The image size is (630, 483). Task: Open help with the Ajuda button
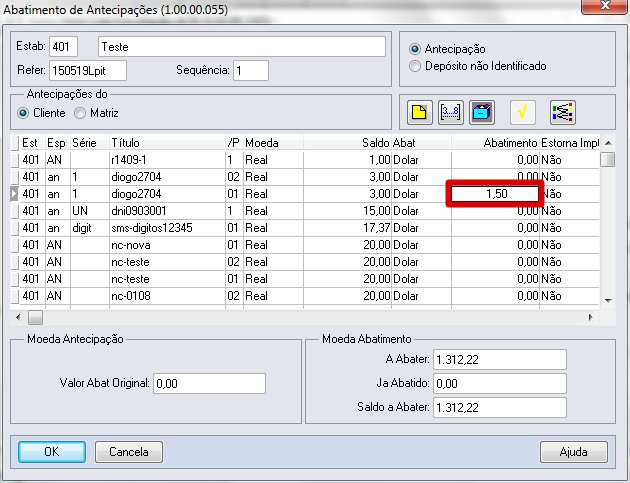click(x=573, y=452)
